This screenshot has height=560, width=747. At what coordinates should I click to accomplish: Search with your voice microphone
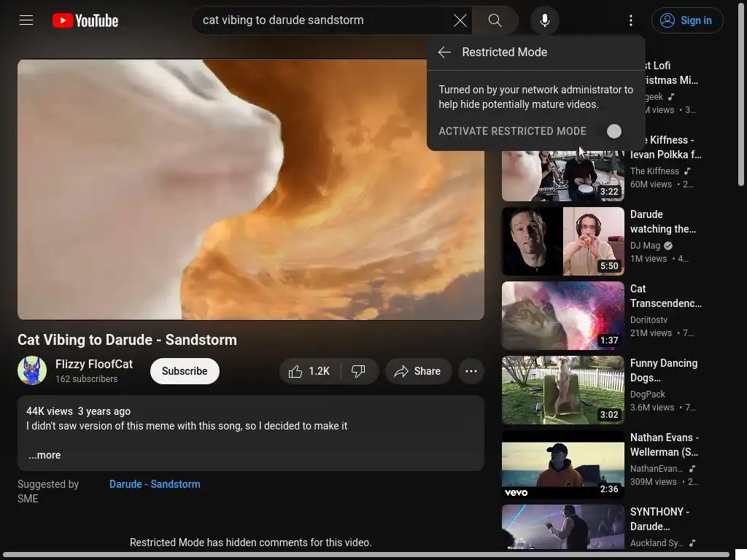tap(545, 20)
